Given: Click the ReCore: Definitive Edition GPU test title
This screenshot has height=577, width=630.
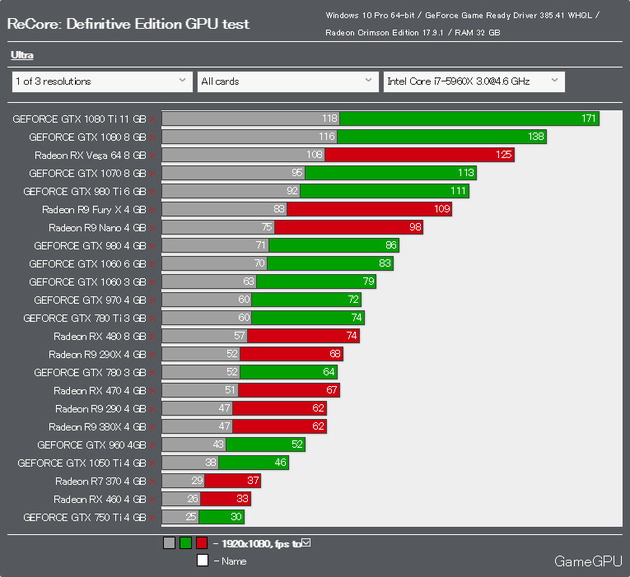Looking at the screenshot, I should (128, 24).
